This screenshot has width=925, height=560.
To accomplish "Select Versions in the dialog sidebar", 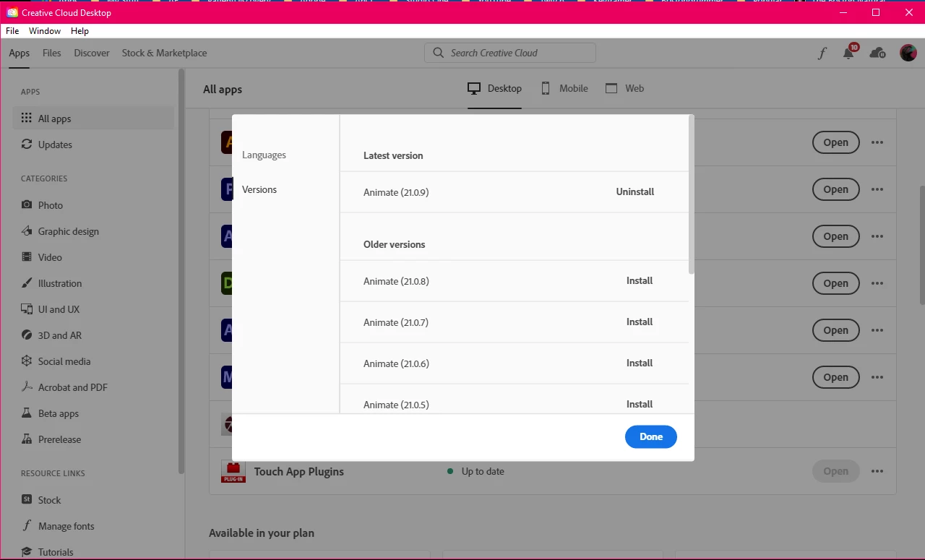I will [259, 189].
